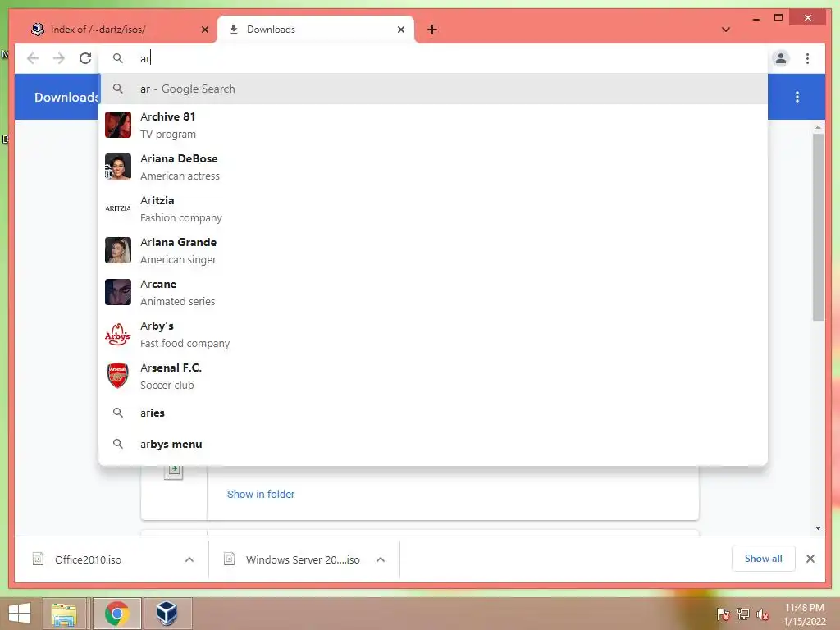Open the Windows Start button

[20, 614]
